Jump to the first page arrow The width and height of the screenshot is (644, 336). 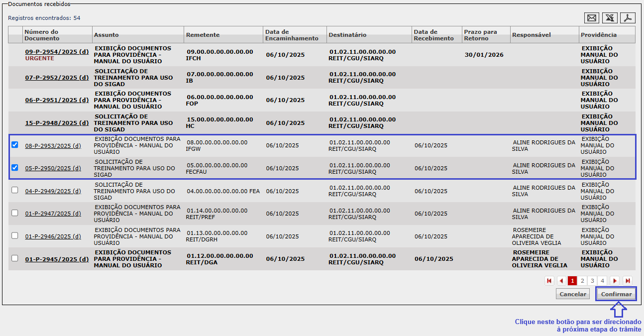coord(549,281)
